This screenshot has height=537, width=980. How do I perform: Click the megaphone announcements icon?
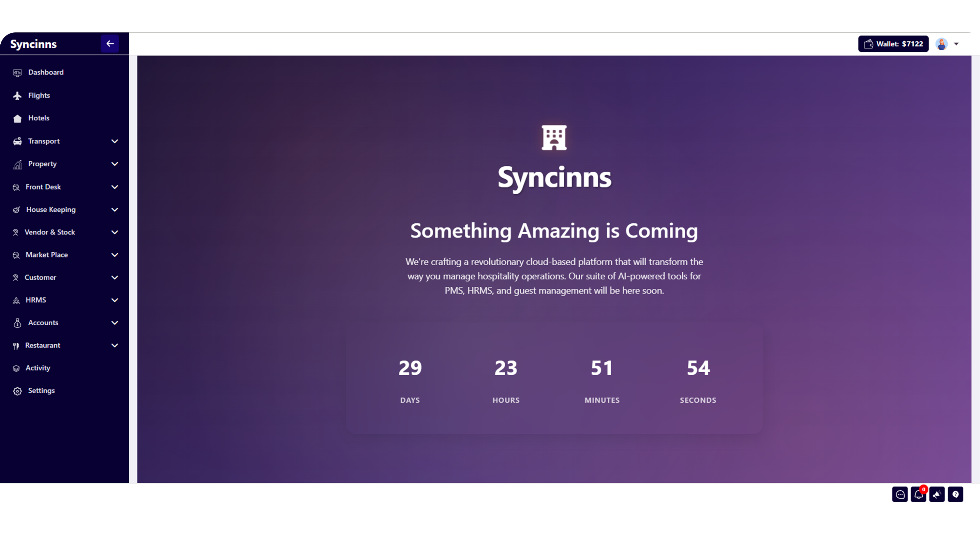point(937,494)
